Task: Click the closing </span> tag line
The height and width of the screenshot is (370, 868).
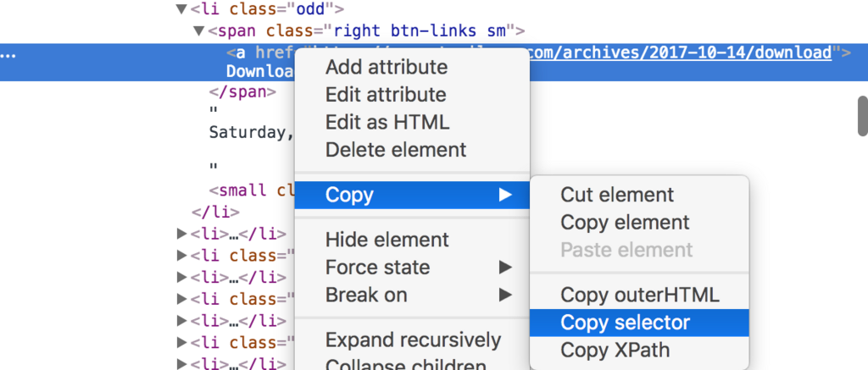Action: point(242,91)
